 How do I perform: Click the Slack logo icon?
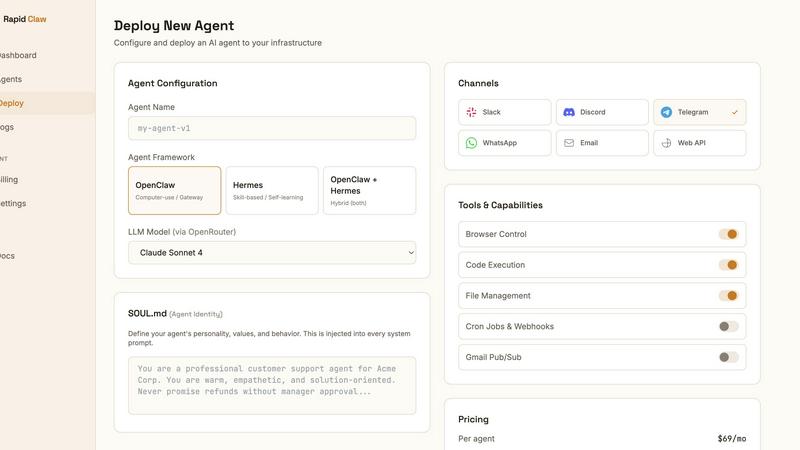(x=471, y=112)
